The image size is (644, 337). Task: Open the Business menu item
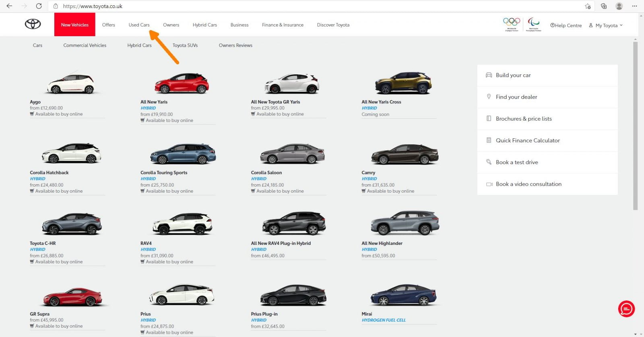239,25
